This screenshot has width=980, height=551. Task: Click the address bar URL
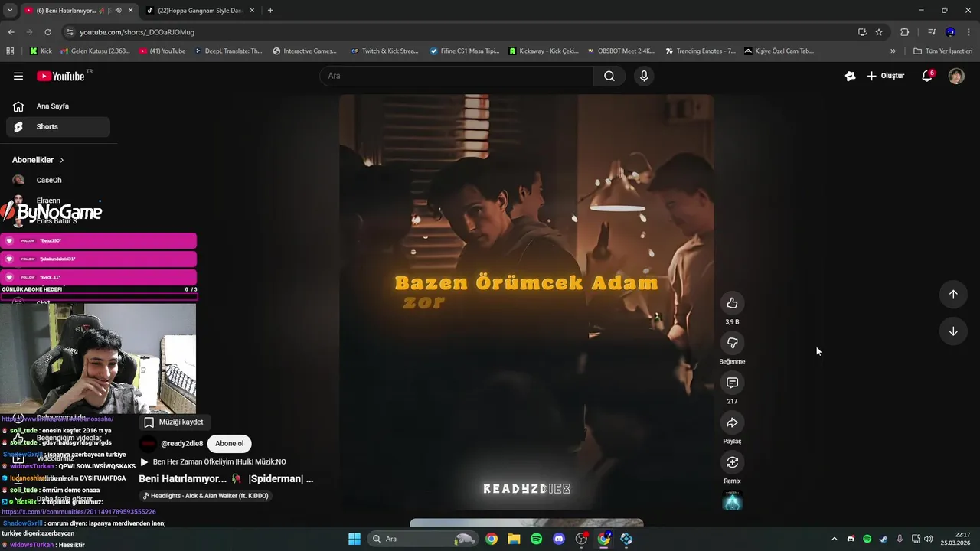pyautogui.click(x=137, y=32)
